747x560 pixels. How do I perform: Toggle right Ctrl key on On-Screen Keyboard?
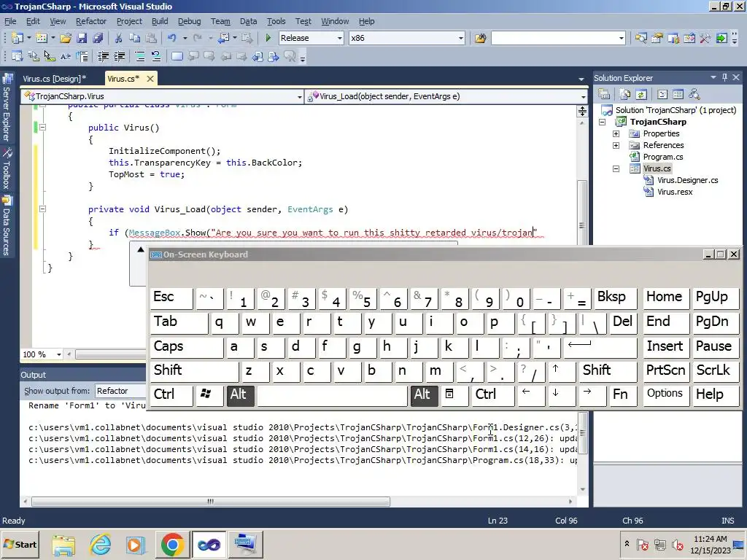pyautogui.click(x=492, y=395)
